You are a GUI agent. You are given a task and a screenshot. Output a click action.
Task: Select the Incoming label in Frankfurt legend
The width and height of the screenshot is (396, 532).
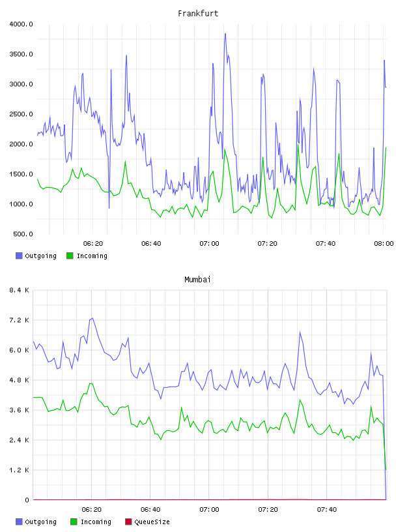[x=92, y=256]
